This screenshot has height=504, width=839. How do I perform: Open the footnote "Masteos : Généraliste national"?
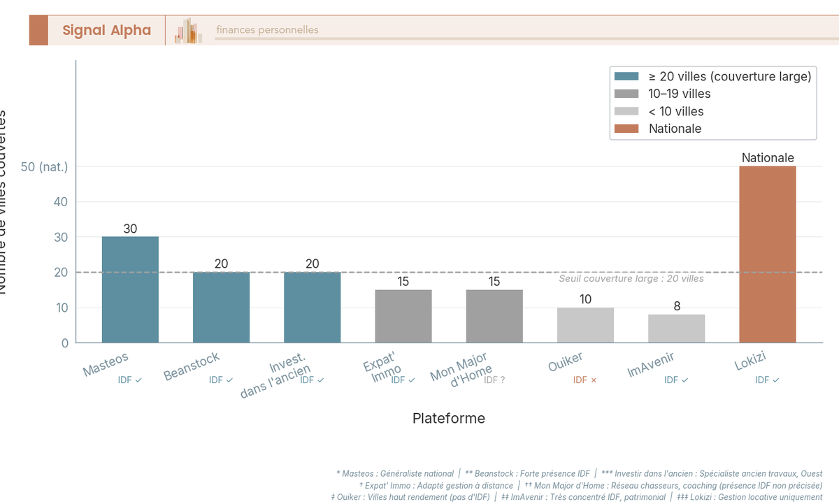pyautogui.click(x=395, y=473)
